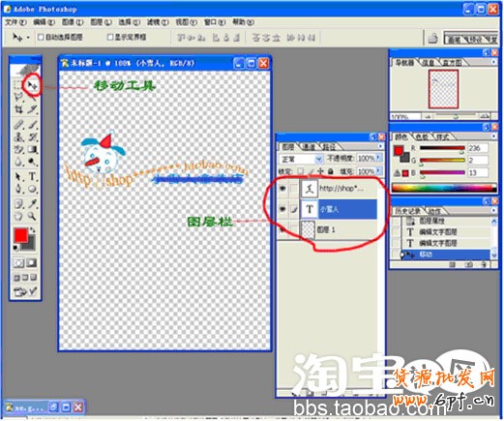Viewport: 504px width, 421px height.
Task: Open the Filter menu
Action: (x=158, y=22)
